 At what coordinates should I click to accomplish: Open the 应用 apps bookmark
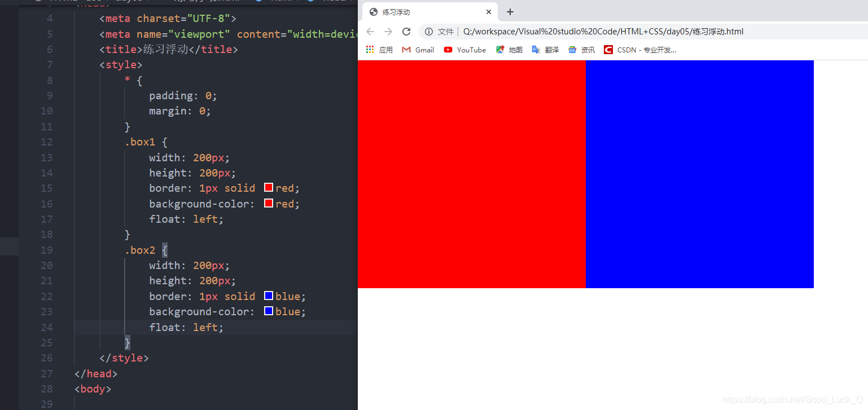379,50
